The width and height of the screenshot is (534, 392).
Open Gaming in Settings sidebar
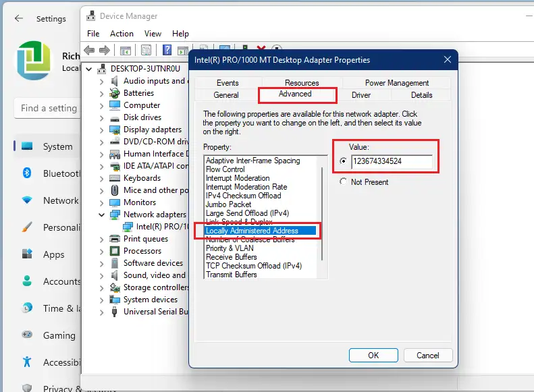48,335
